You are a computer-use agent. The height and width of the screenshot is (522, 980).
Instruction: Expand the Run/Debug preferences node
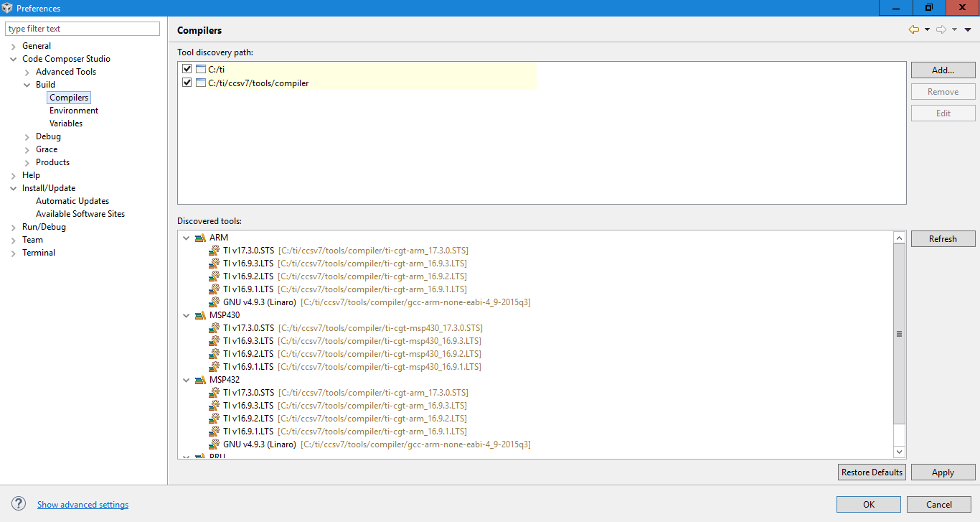click(x=14, y=227)
